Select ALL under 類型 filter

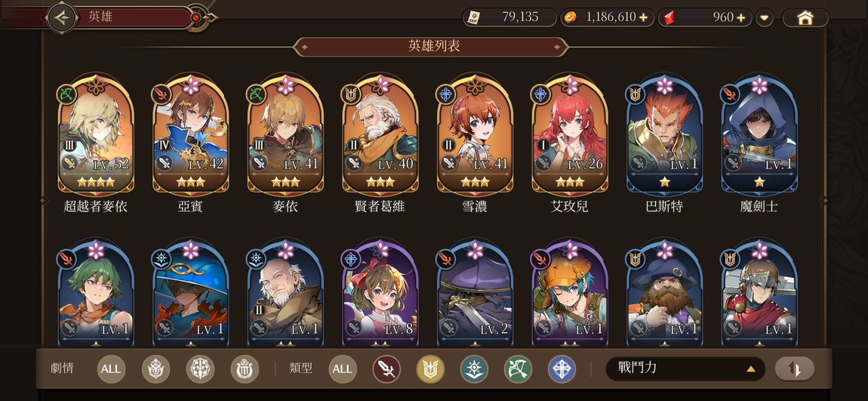point(342,369)
